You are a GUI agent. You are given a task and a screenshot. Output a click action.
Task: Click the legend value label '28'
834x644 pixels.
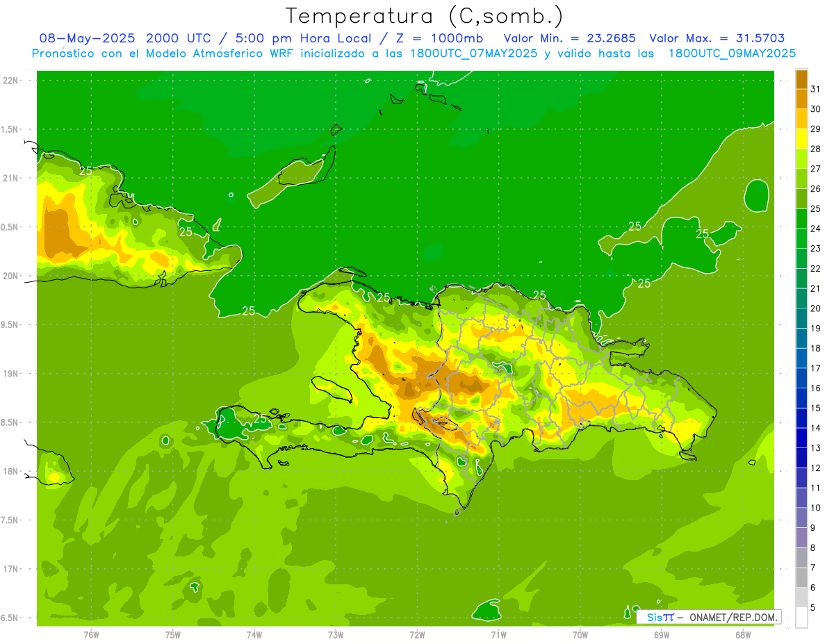[x=816, y=149]
